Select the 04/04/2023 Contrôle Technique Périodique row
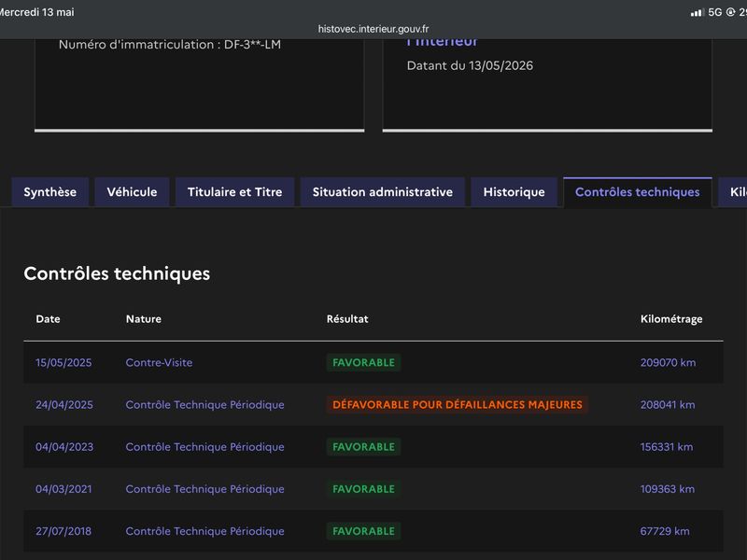The height and width of the screenshot is (560, 747). (x=373, y=447)
